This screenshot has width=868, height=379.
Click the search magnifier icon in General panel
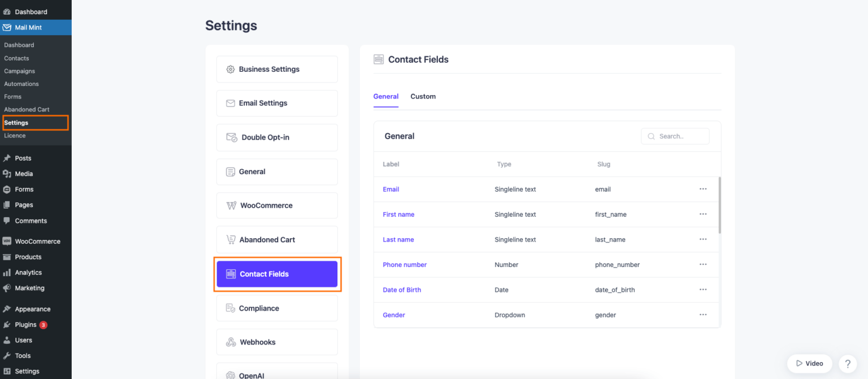click(x=651, y=136)
